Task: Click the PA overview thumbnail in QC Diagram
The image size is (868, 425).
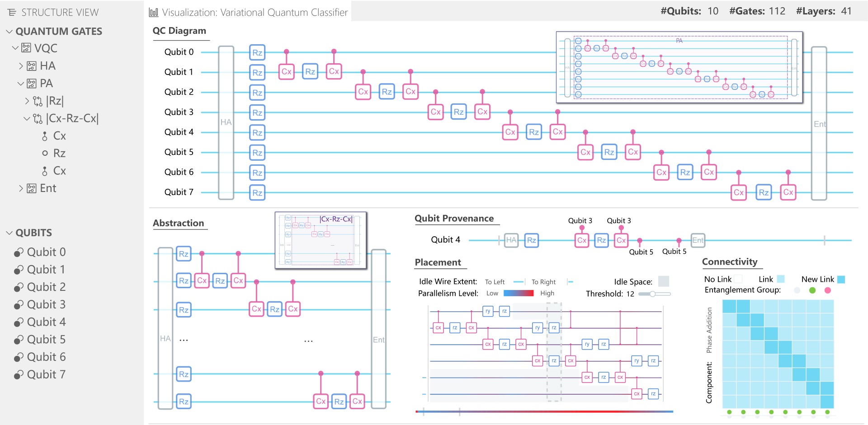Action: (679, 67)
